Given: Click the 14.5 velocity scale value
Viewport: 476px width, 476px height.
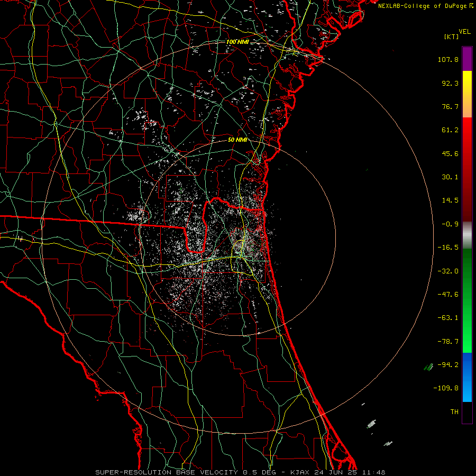Looking at the screenshot, I should click(450, 200).
